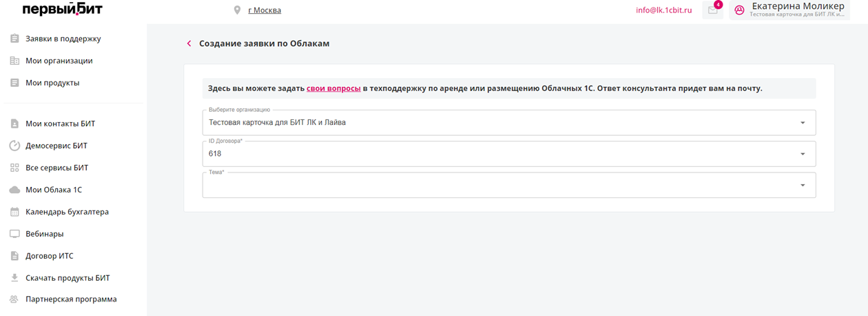868x316 pixels.
Task: Click the Мои Облака 1С cloud icon
Action: 14,190
